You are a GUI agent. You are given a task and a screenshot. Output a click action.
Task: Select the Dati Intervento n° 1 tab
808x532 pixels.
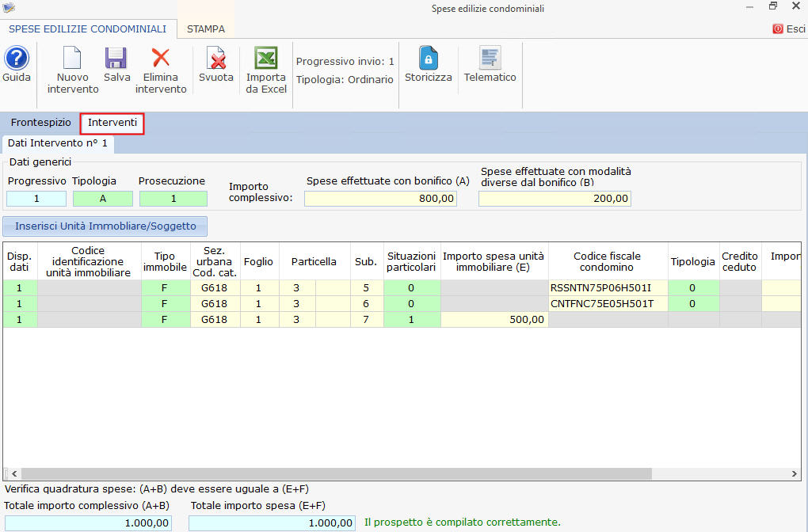[58, 143]
